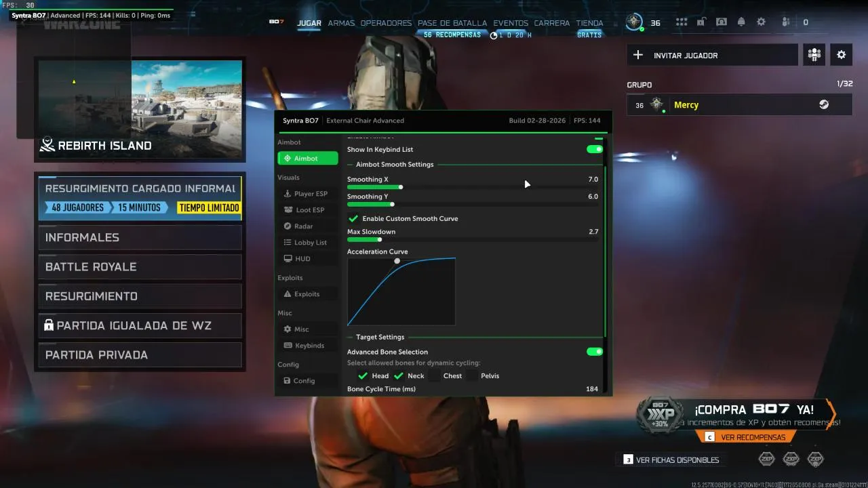Select RESURGIMIENTO CARGADO INFORMAL playlist

tap(140, 197)
